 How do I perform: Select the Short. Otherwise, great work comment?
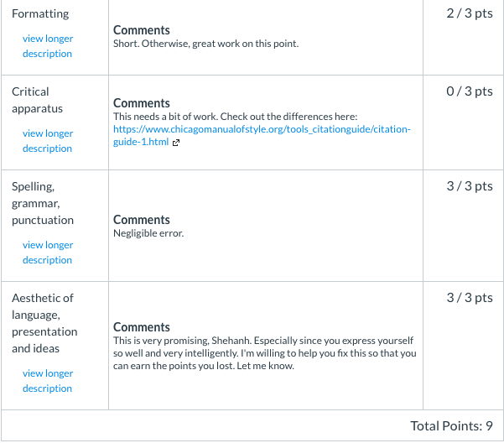pyautogui.click(x=205, y=44)
